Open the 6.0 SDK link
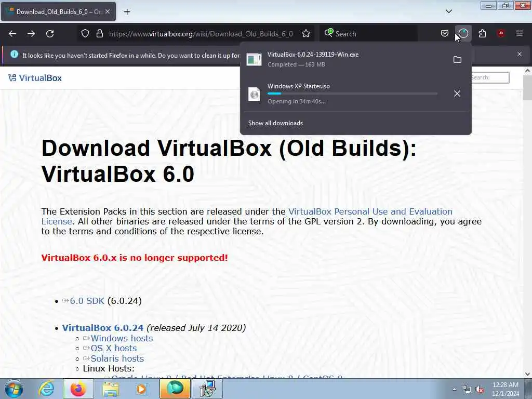 [87, 301]
